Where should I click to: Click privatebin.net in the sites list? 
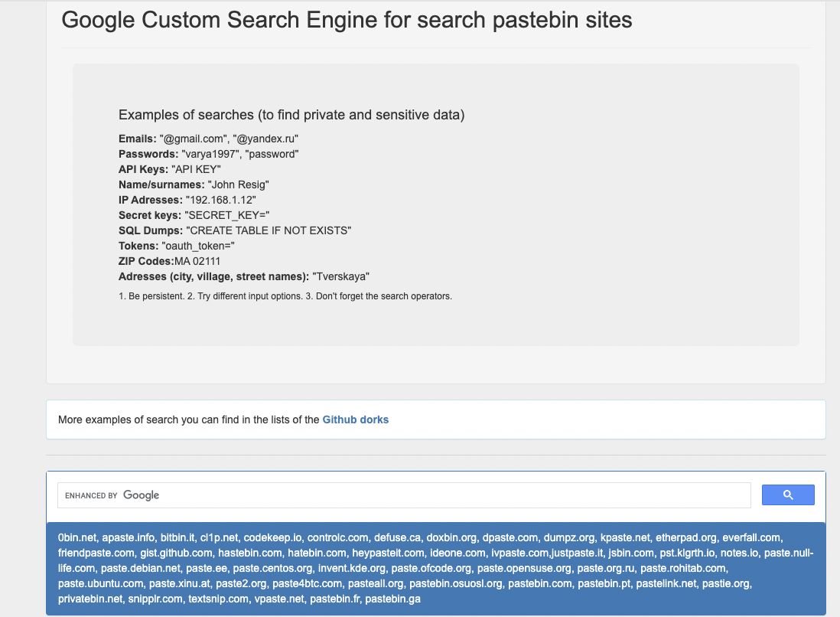pyautogui.click(x=89, y=599)
